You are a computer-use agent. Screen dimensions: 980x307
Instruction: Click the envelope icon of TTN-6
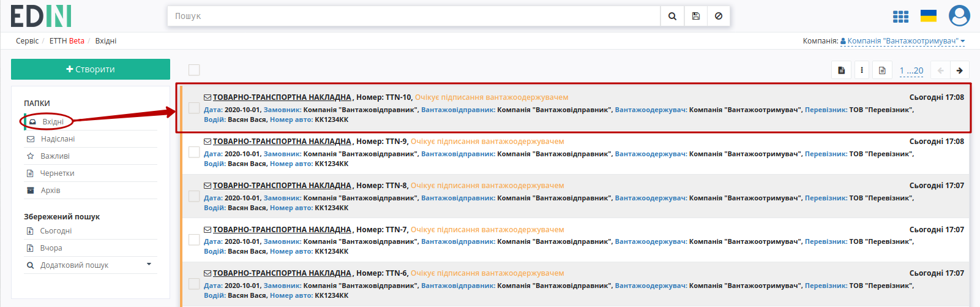coord(208,273)
